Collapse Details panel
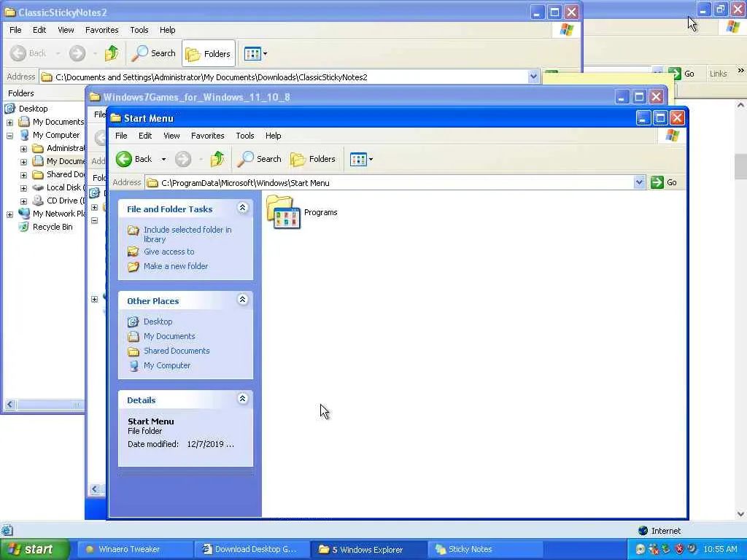This screenshot has width=747, height=560. [242, 399]
